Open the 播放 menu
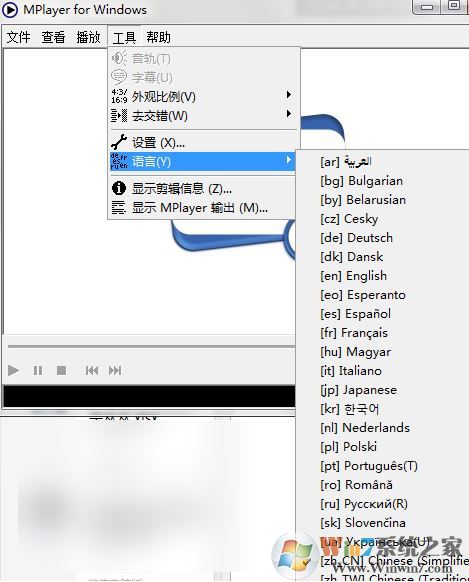Image resolution: width=469 pixels, height=582 pixels. coord(88,37)
